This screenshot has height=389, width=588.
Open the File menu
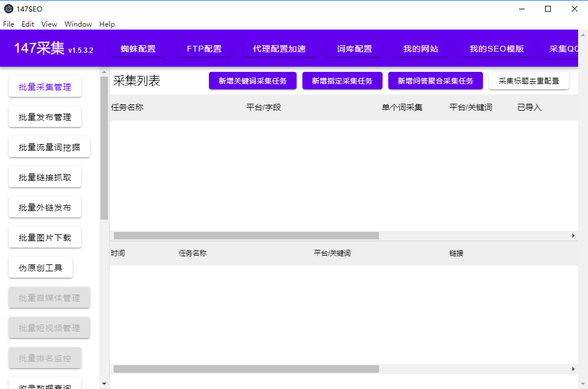click(x=9, y=24)
